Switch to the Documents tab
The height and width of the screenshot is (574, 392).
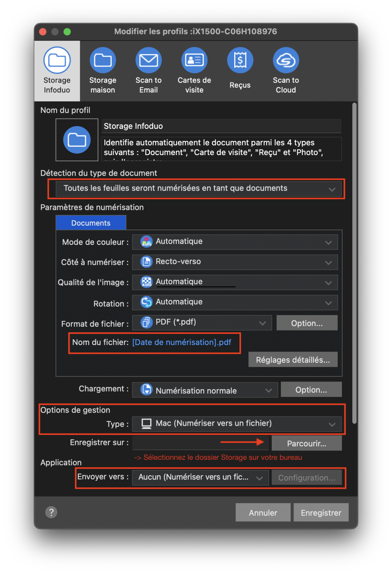(91, 223)
